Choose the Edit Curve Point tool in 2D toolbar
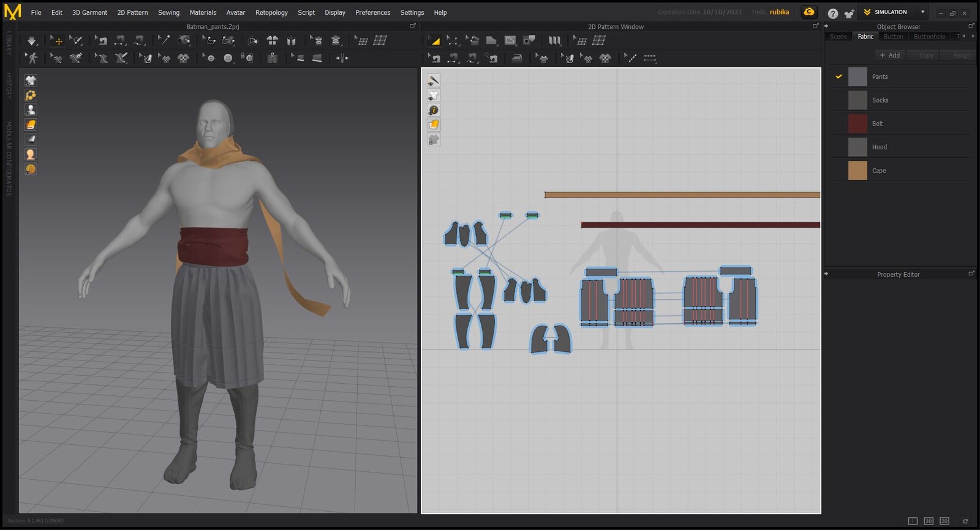This screenshot has height=530, width=980. tap(453, 40)
